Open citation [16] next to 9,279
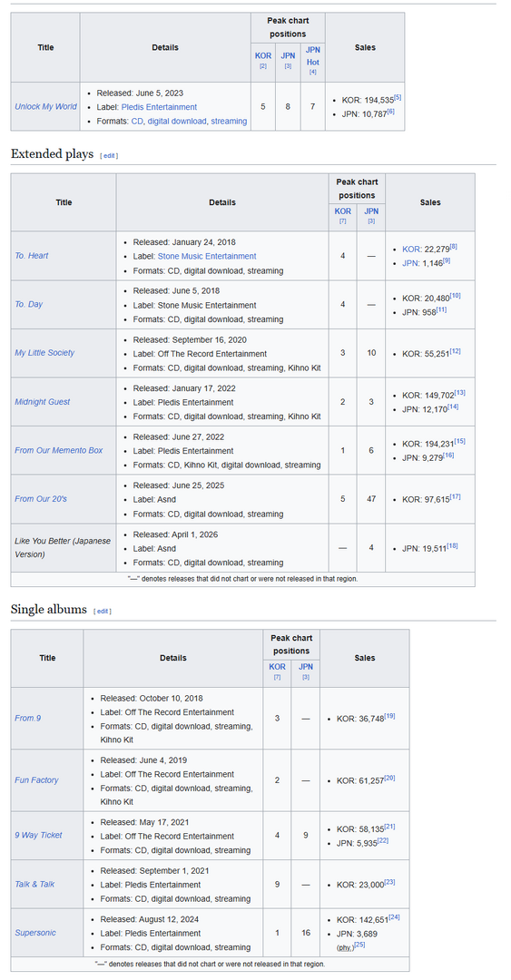The height and width of the screenshot is (980, 511). point(449,455)
